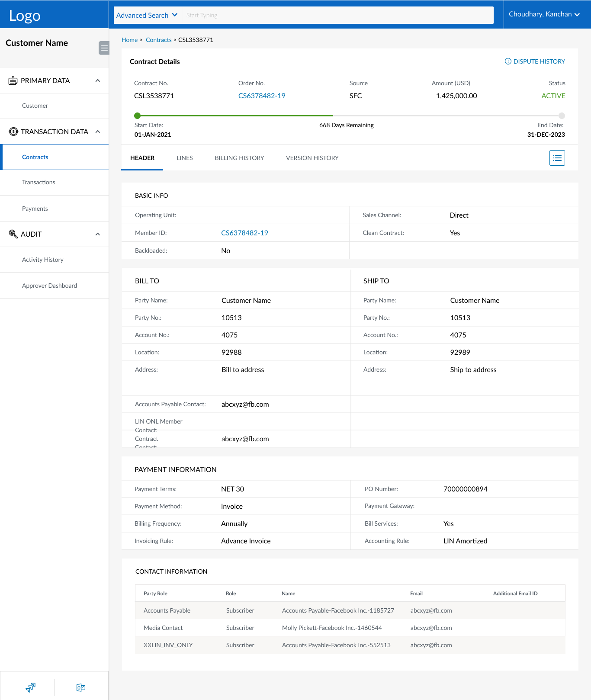
Task: Click the Ship To location 92989
Action: [x=460, y=352]
